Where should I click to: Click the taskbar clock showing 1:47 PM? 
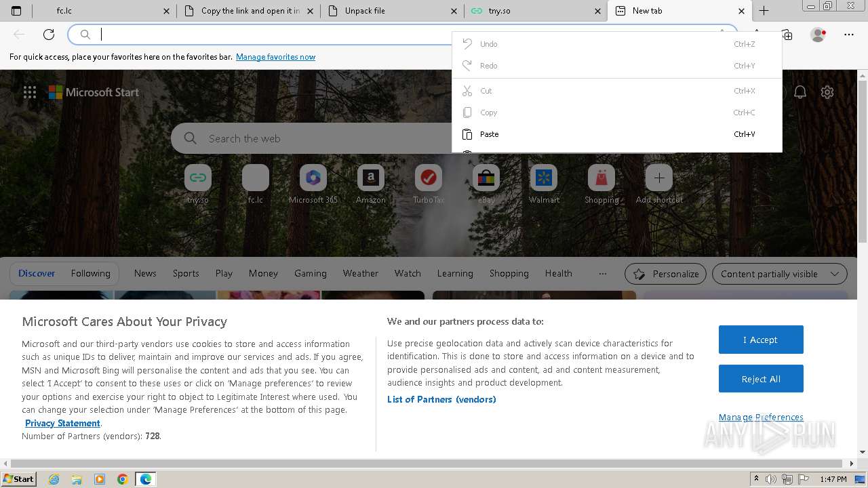click(833, 479)
